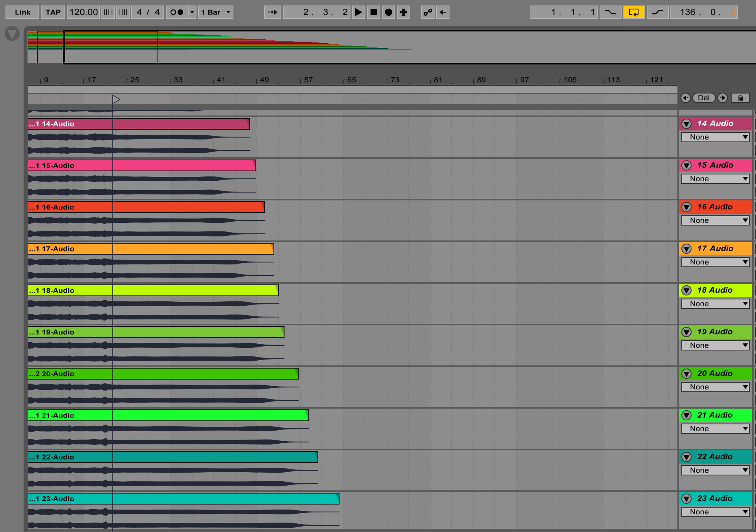Open 14 Audio None chooser dropdown

click(x=715, y=137)
